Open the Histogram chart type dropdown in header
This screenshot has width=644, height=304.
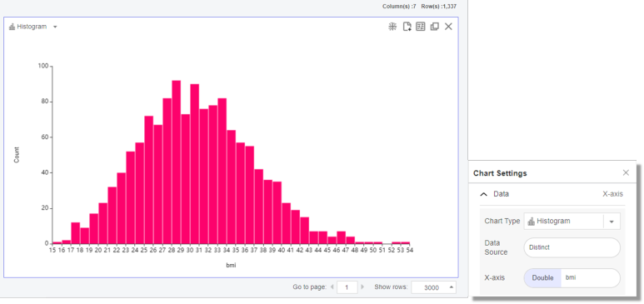click(x=55, y=27)
